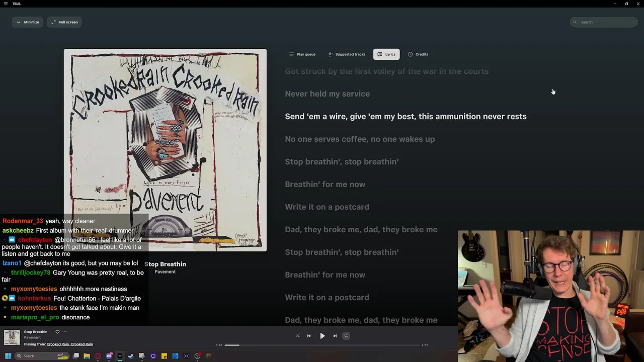The height and width of the screenshot is (362, 644).
Task: Click the TIDAL taskbar icon
Action: 120,356
